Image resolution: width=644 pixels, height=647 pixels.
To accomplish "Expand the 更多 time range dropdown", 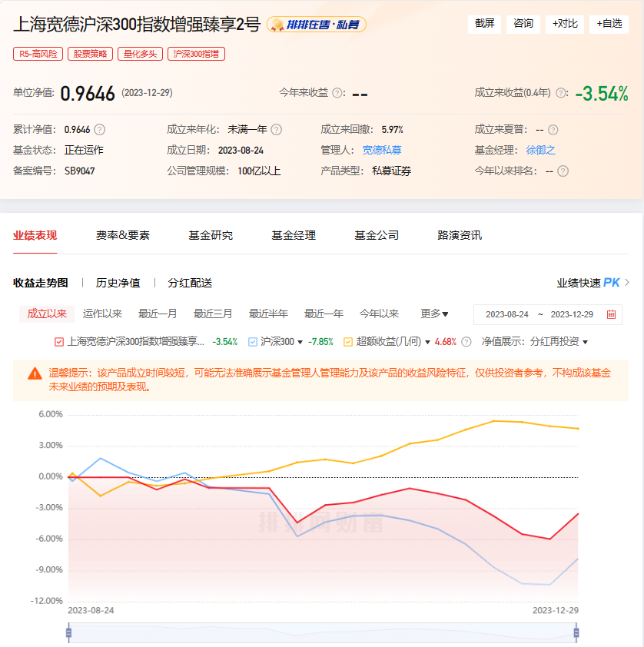I will pos(434,314).
